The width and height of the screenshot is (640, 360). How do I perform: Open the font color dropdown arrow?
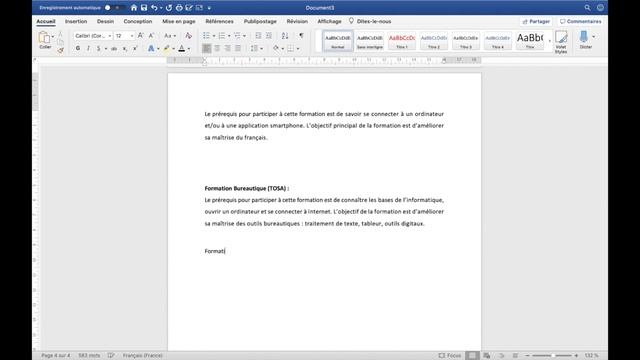click(x=189, y=49)
